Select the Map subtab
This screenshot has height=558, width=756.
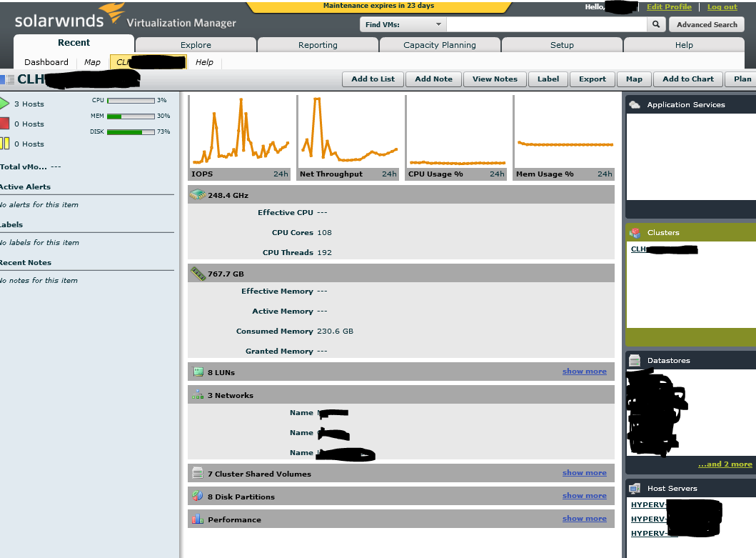92,61
